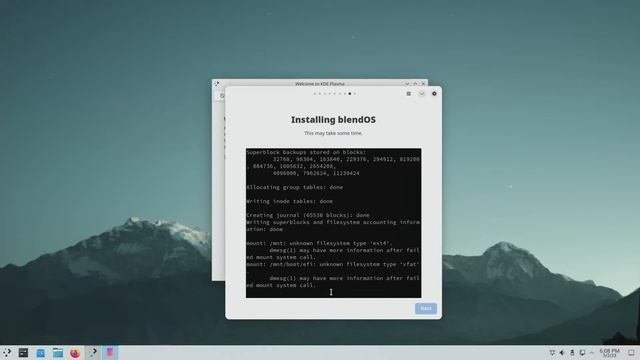Close the Welcome to KDE Plasma window
The image size is (640, 360).
(x=423, y=83)
